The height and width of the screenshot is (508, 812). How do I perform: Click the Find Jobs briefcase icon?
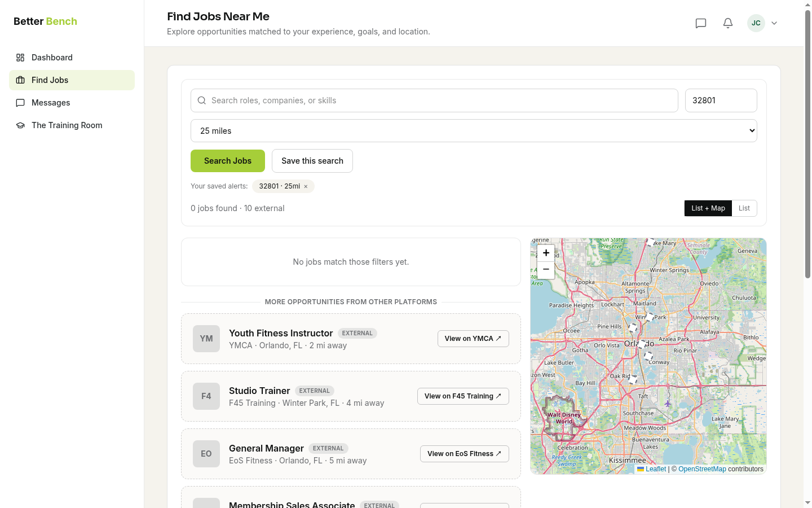click(x=20, y=80)
